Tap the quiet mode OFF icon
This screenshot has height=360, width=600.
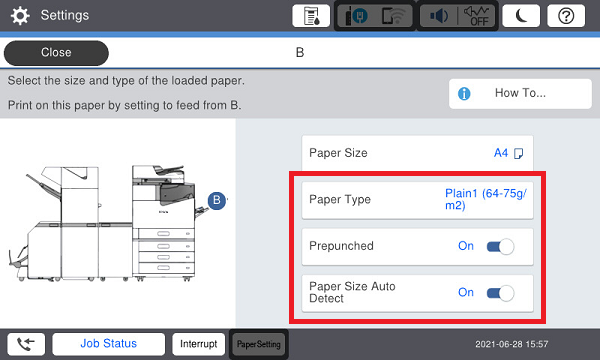(x=476, y=16)
